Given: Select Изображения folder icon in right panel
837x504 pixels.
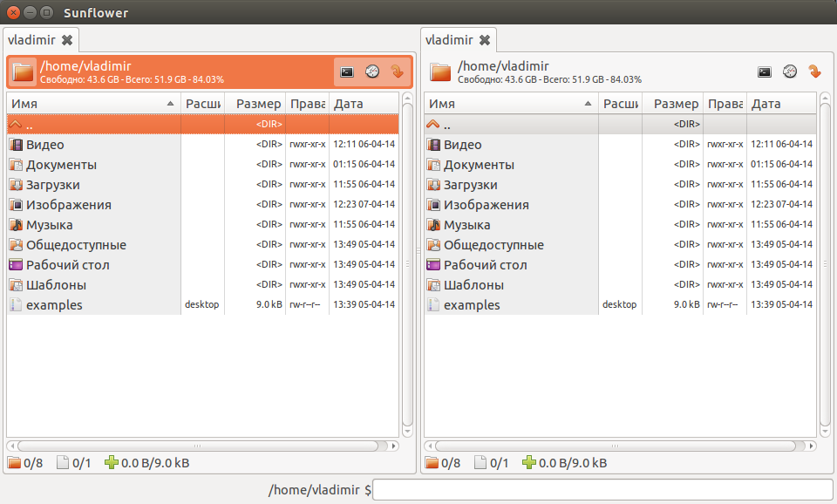Looking at the screenshot, I should point(434,205).
